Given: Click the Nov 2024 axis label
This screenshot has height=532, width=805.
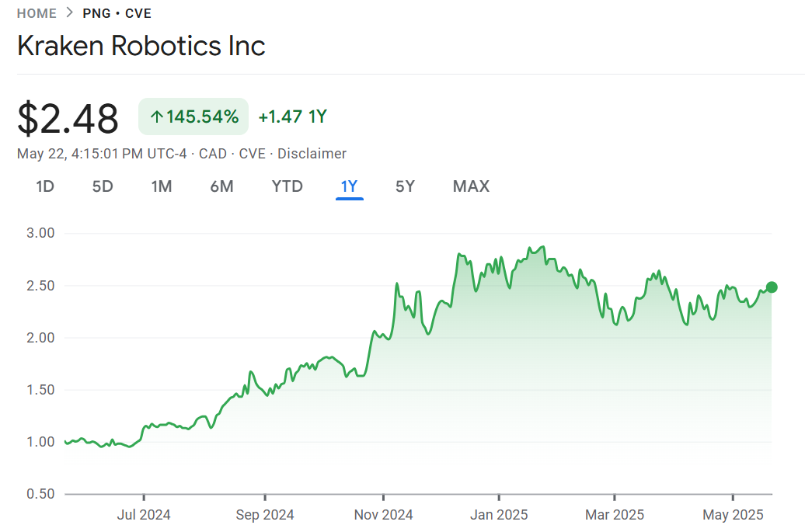Looking at the screenshot, I should 384,515.
